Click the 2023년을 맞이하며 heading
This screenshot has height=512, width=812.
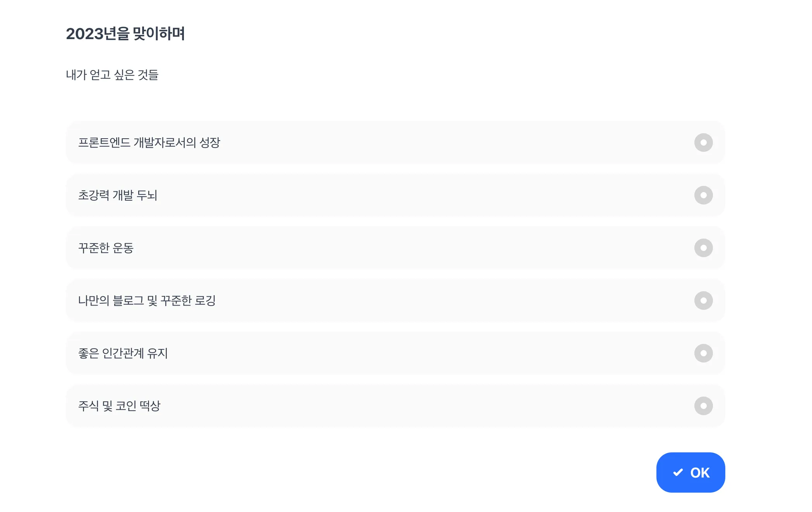pos(125,34)
